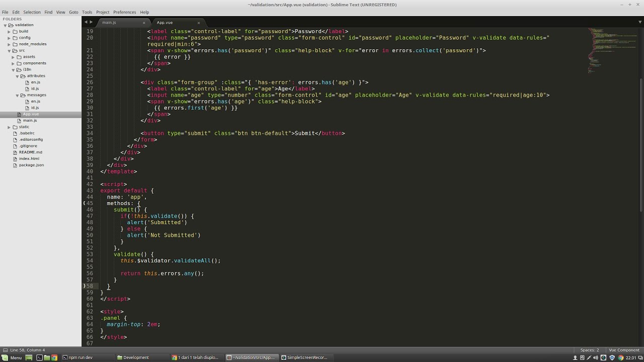
Task: Expand the components folder arrow
Action: [13, 63]
